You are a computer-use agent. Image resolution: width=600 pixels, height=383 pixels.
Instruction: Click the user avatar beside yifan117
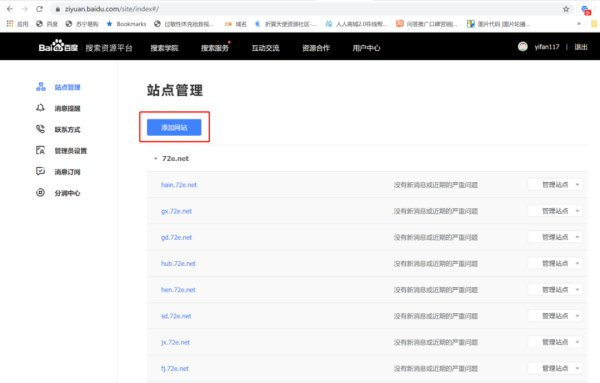pyautogui.click(x=523, y=47)
